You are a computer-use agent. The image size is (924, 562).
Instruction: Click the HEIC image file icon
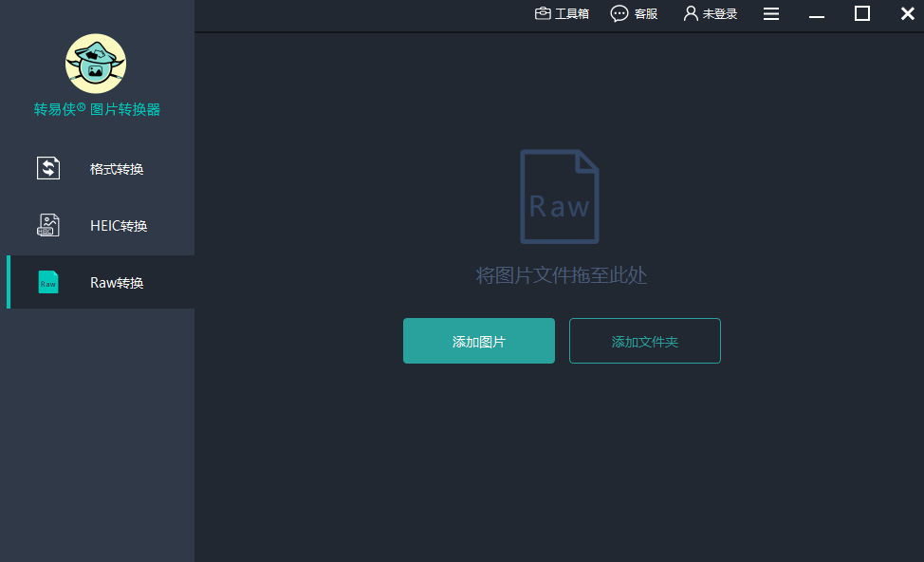click(x=48, y=225)
